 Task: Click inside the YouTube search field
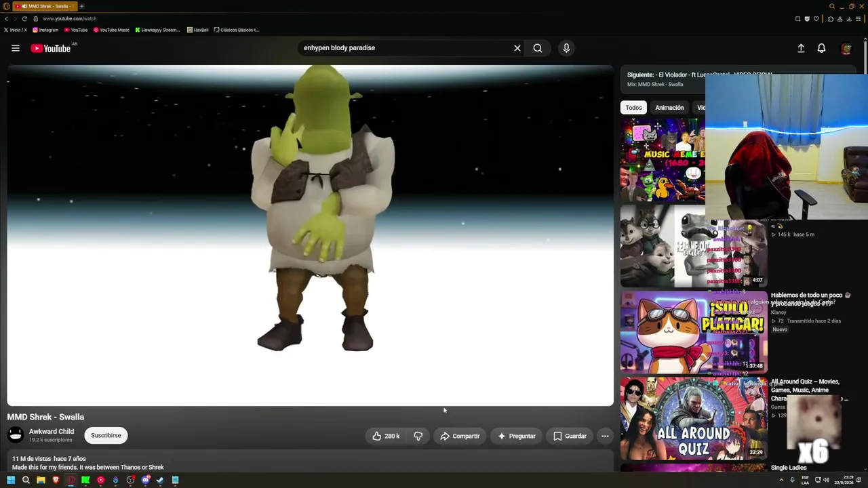(x=406, y=48)
